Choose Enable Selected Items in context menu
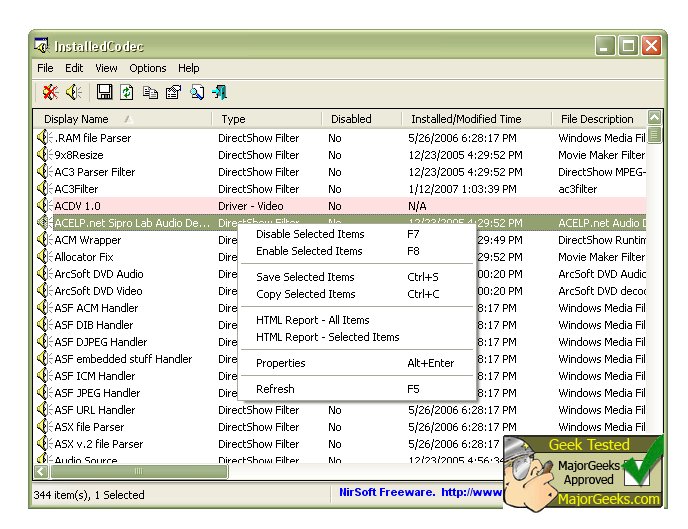The width and height of the screenshot is (688, 529). coord(309,251)
